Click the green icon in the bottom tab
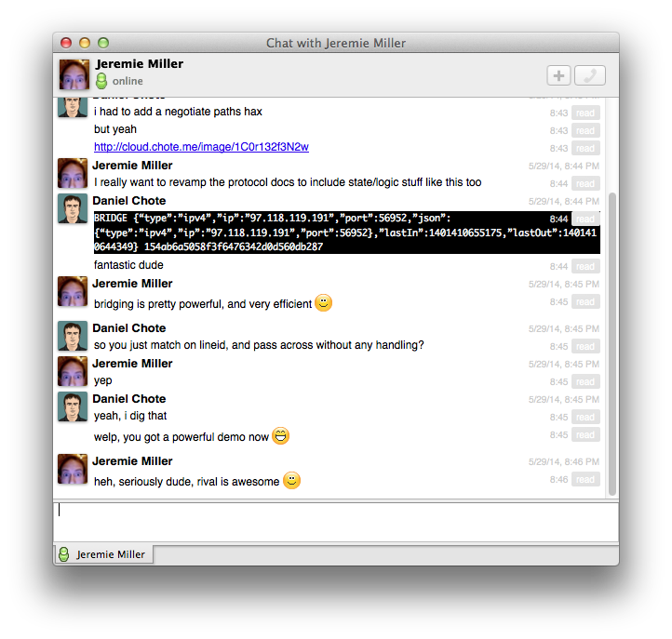This screenshot has width=672, height=639. [x=64, y=554]
